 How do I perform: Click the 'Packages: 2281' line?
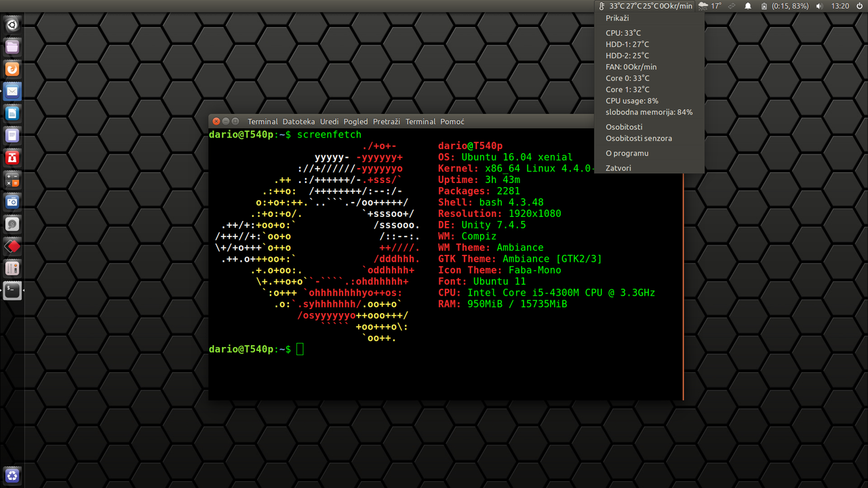pos(479,191)
